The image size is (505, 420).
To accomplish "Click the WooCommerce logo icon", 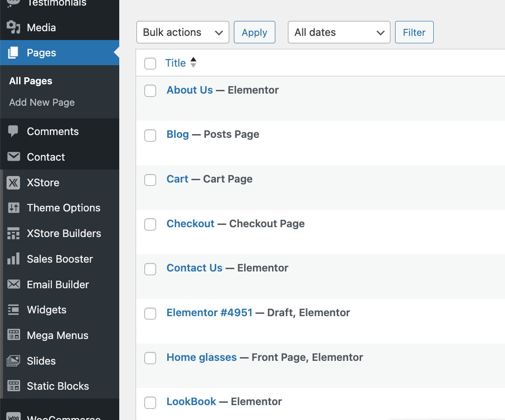I will coord(13,416).
